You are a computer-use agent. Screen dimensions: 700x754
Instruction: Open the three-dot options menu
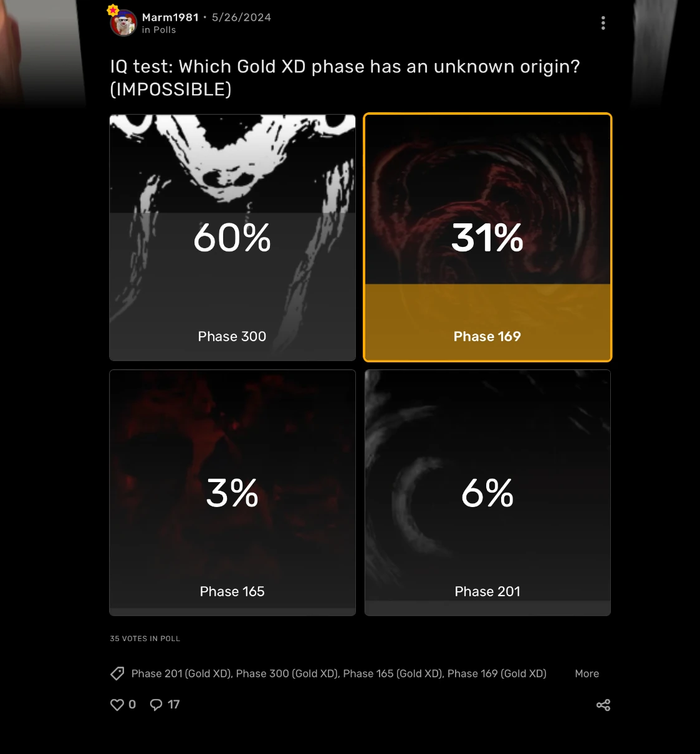coord(603,22)
